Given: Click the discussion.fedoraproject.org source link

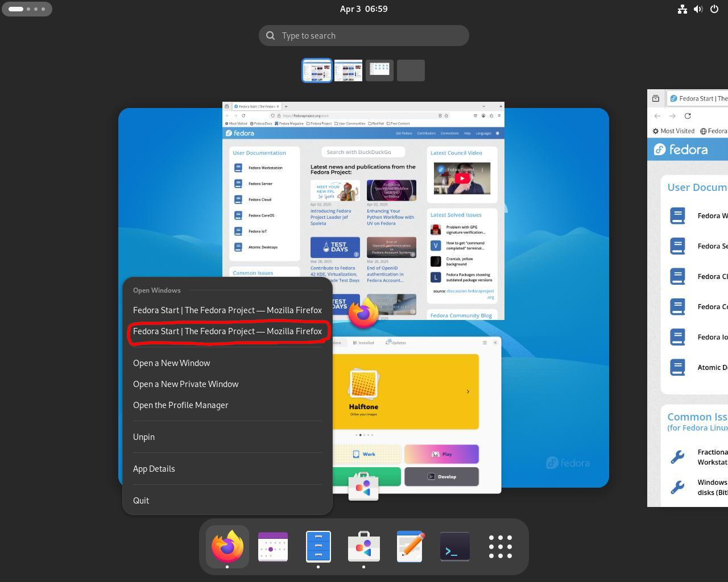Looking at the screenshot, I should 470,294.
